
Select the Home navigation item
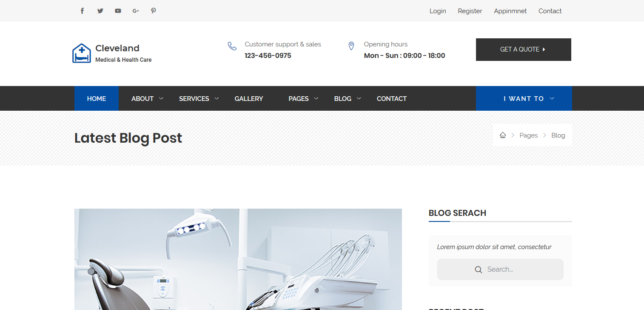[x=97, y=98]
